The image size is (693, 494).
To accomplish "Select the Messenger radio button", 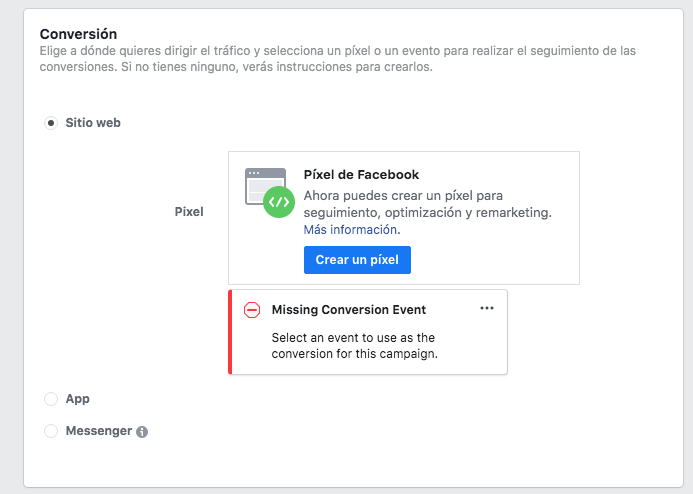I will [51, 431].
